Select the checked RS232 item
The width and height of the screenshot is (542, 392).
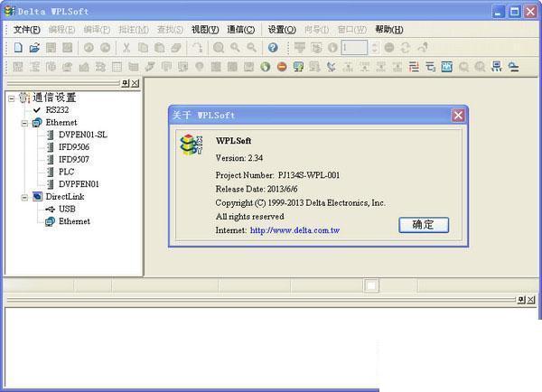click(x=57, y=110)
